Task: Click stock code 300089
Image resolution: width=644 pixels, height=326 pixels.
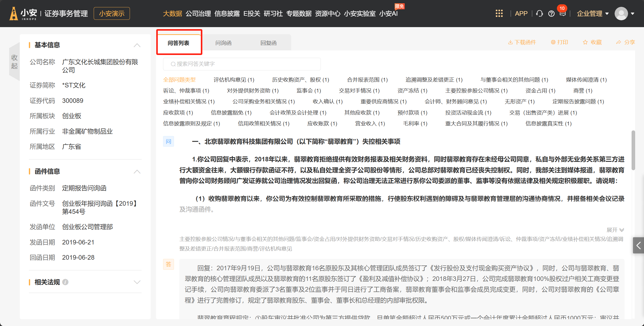Action: [73, 101]
